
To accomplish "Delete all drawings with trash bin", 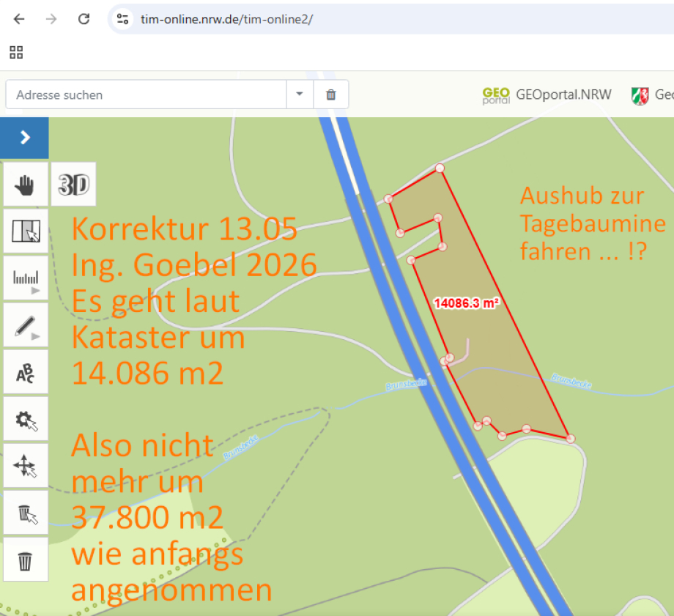I will pyautogui.click(x=26, y=560).
